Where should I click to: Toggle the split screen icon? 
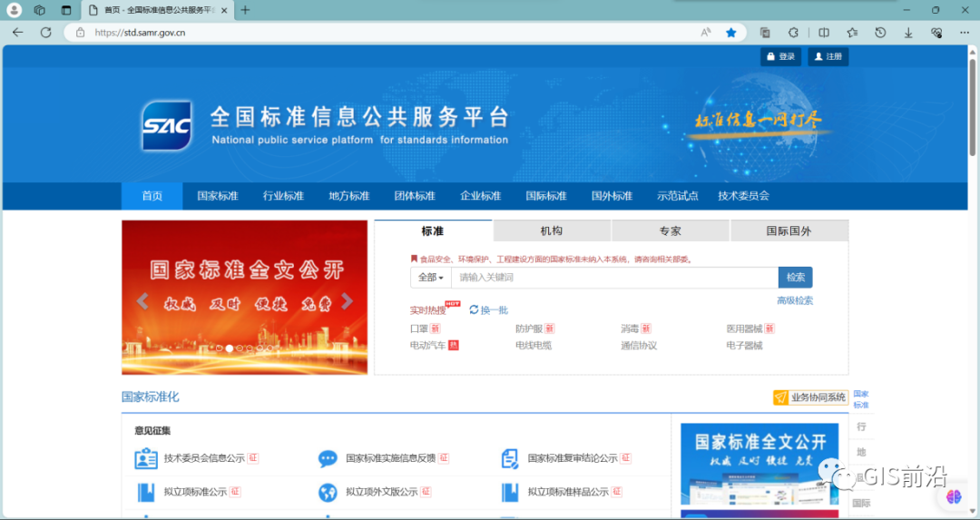[x=824, y=33]
